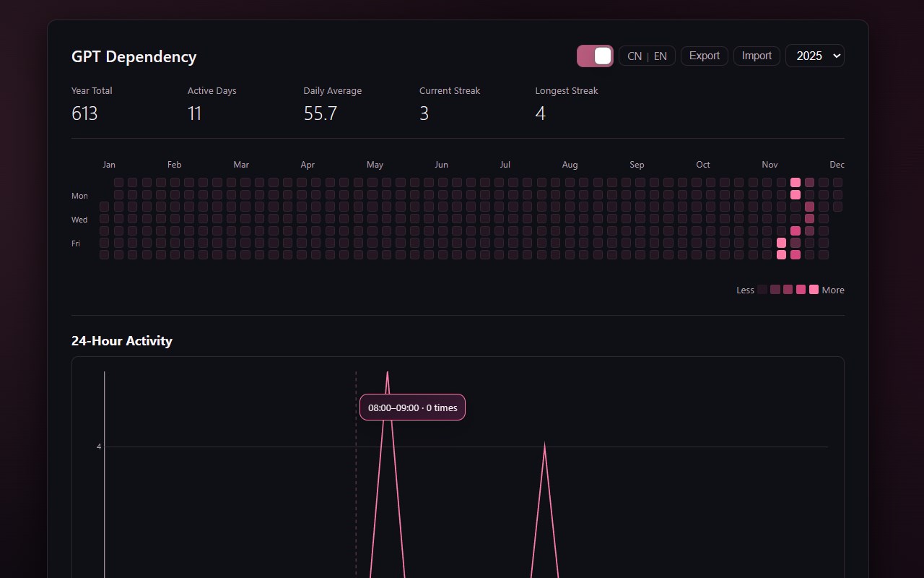This screenshot has height=578, width=924.
Task: Click the More legend label
Action: click(833, 290)
